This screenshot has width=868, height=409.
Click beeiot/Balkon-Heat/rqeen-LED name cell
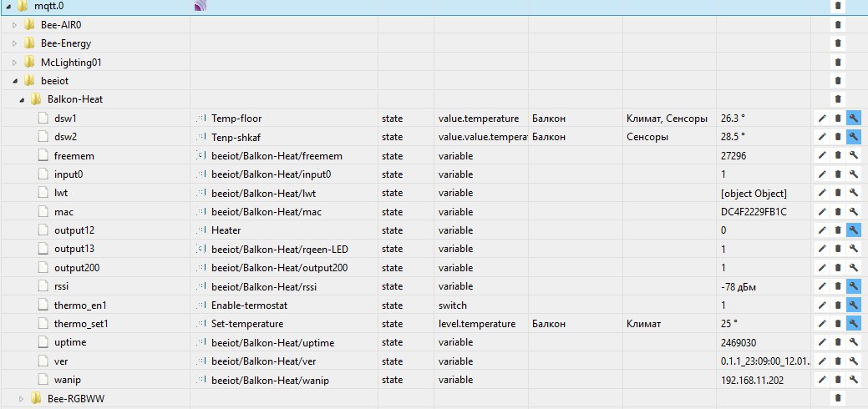280,249
